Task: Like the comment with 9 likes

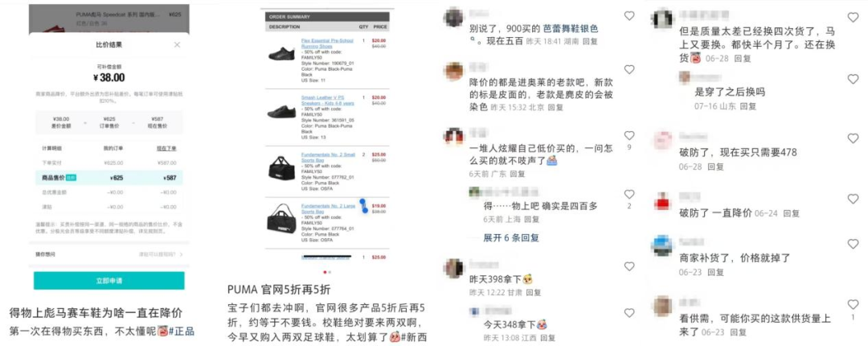Action: [x=629, y=136]
